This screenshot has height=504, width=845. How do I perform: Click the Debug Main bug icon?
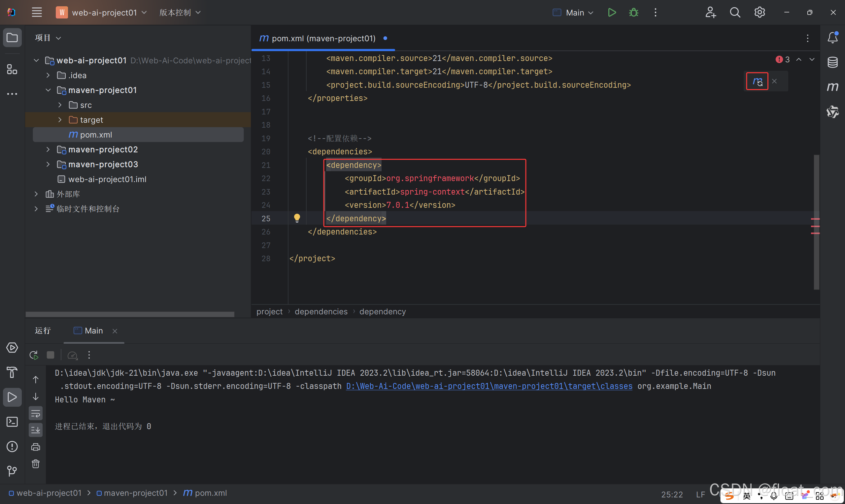pyautogui.click(x=633, y=13)
